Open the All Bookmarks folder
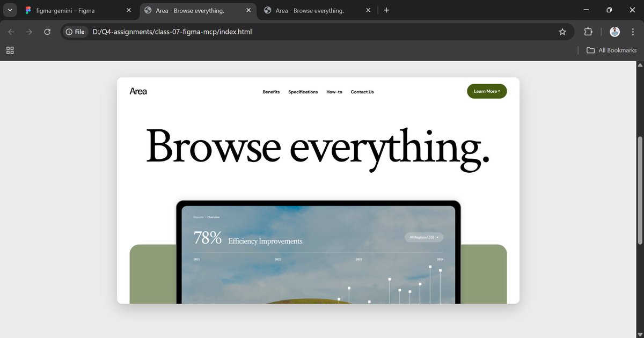 click(611, 50)
